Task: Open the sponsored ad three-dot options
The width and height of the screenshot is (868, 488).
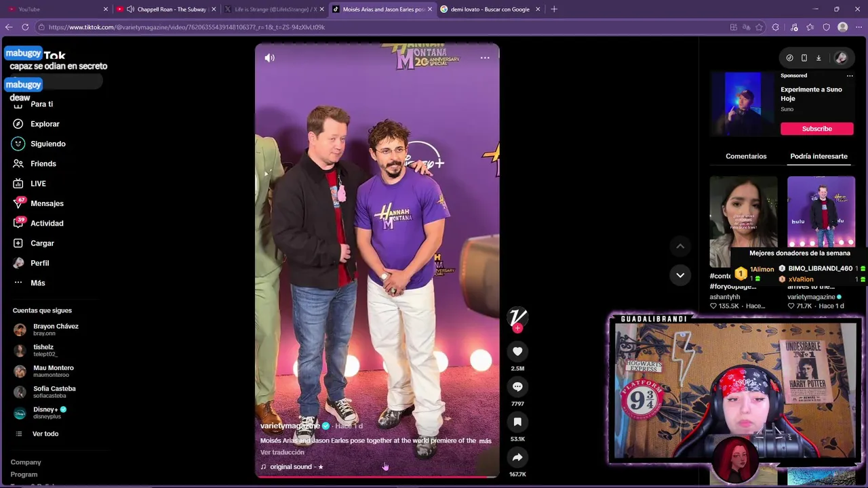Action: pyautogui.click(x=850, y=76)
